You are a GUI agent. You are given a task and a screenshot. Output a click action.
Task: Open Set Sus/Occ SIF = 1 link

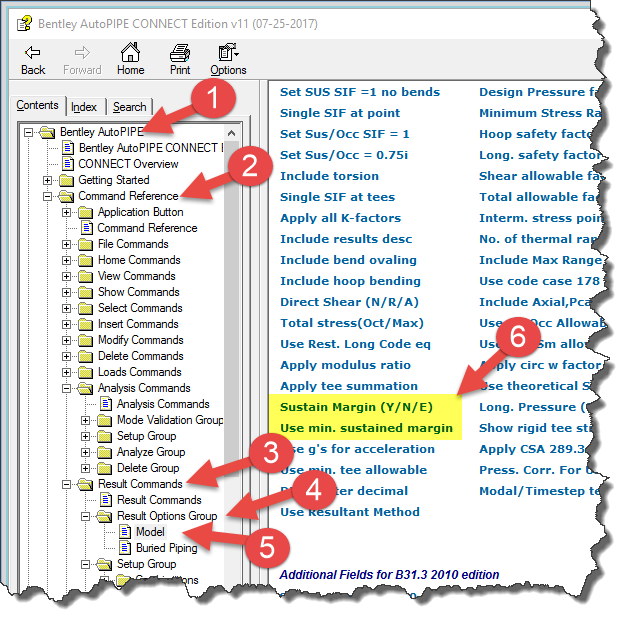coord(344,134)
